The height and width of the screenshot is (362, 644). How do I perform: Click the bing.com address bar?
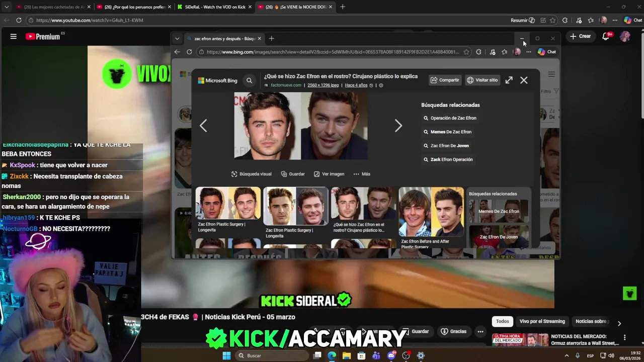coord(332,52)
